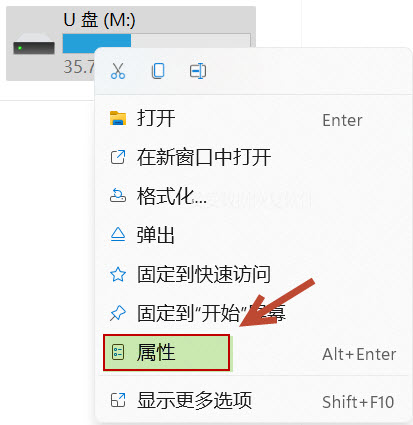Image resolution: width=413 pixels, height=425 pixels.
Task: Choose 弹出 to eject the drive
Action: pos(253,235)
